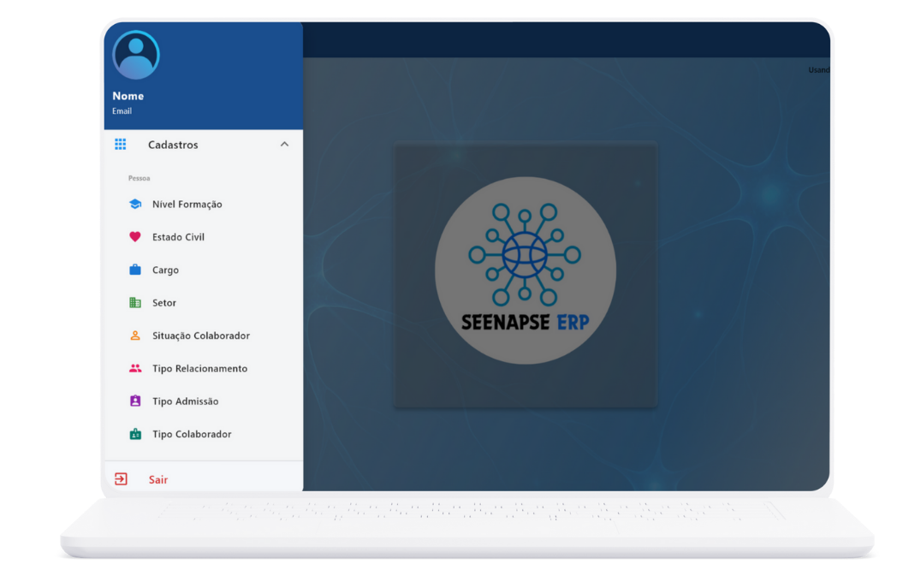The image size is (915, 588).
Task: Click the green building Setor icon
Action: (x=135, y=303)
